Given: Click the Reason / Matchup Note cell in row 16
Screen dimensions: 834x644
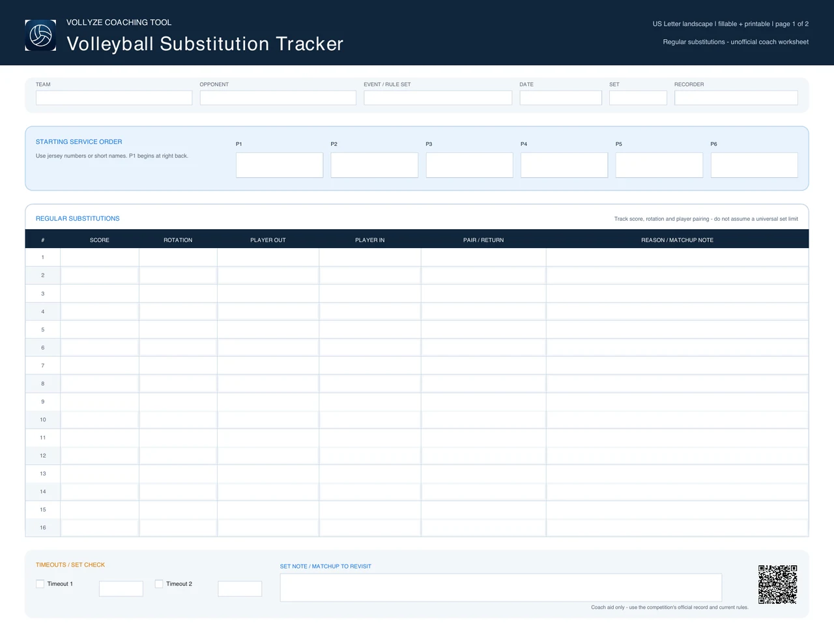Looking at the screenshot, I should (677, 527).
